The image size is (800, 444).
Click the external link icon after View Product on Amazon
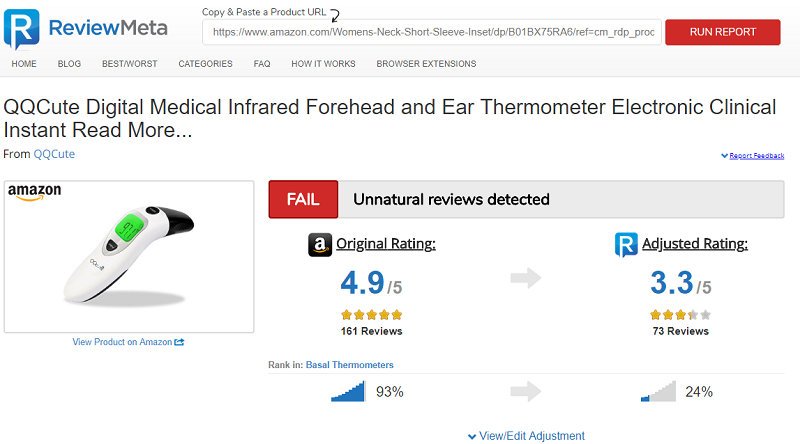[179, 342]
